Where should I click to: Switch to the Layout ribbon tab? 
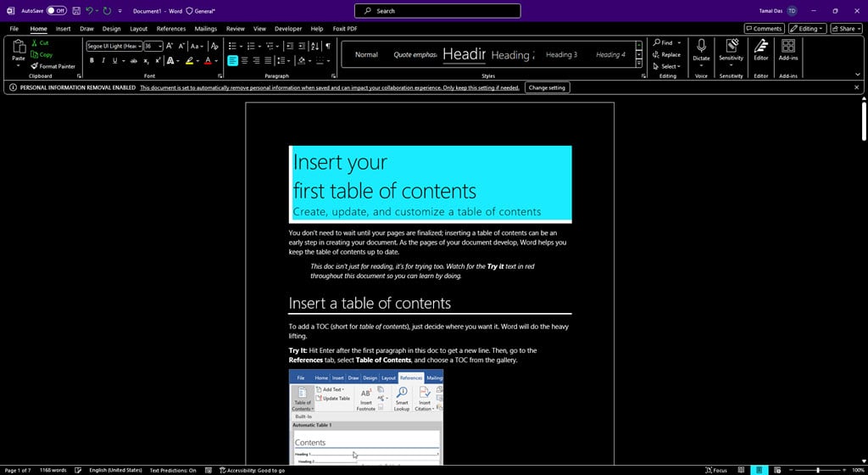[x=138, y=28]
